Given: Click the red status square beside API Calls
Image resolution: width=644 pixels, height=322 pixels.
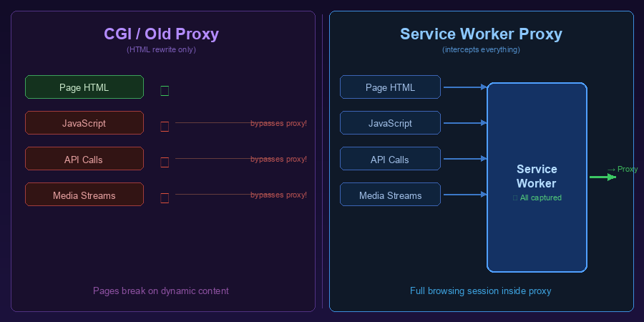Looking at the screenshot, I should pyautogui.click(x=165, y=162).
